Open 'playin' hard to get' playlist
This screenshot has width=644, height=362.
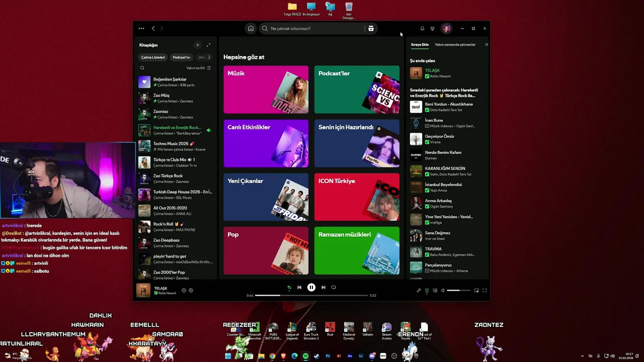point(176,259)
